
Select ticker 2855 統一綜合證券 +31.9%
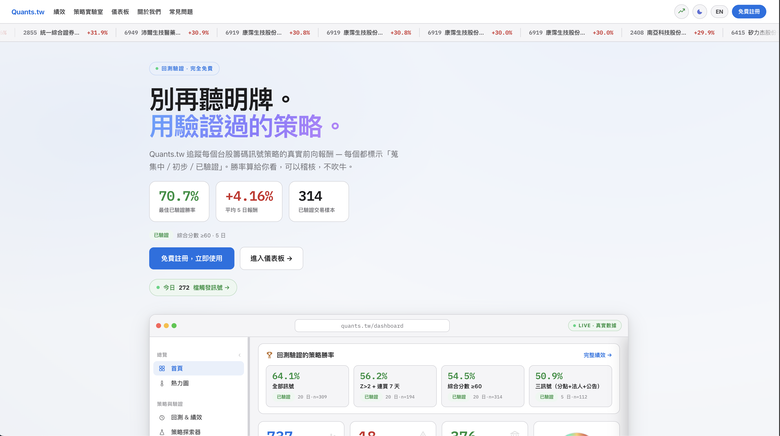coord(65,32)
